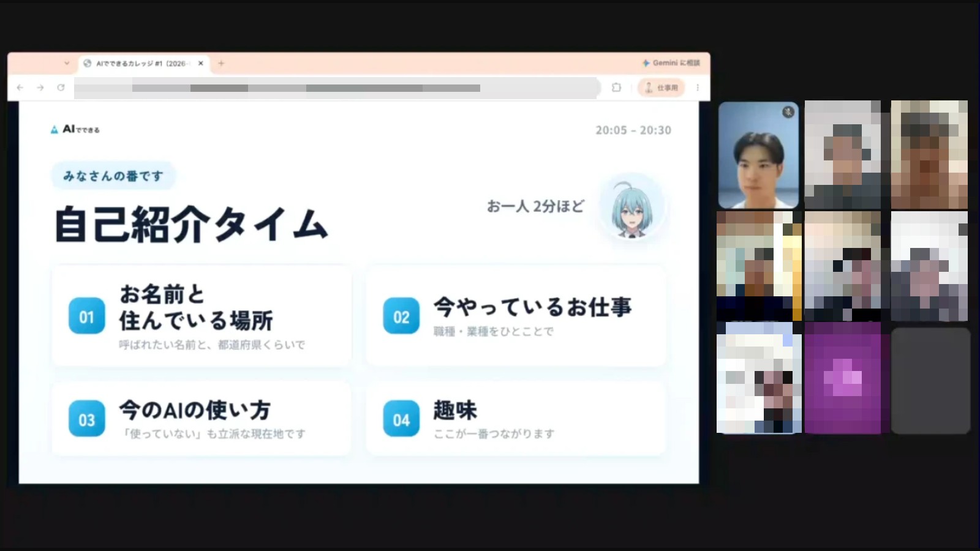Click the 03 number badge

86,419
